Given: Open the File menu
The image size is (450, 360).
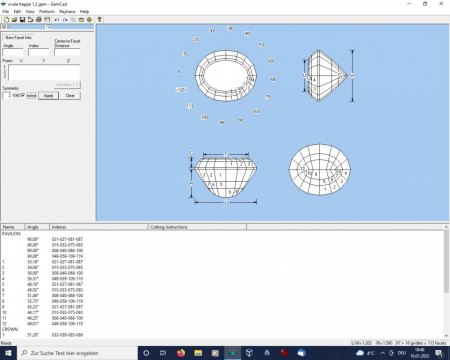Looking at the screenshot, I should [6, 11].
